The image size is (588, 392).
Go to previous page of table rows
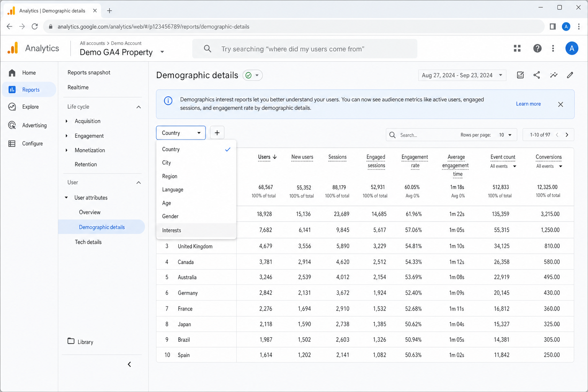coord(557,135)
